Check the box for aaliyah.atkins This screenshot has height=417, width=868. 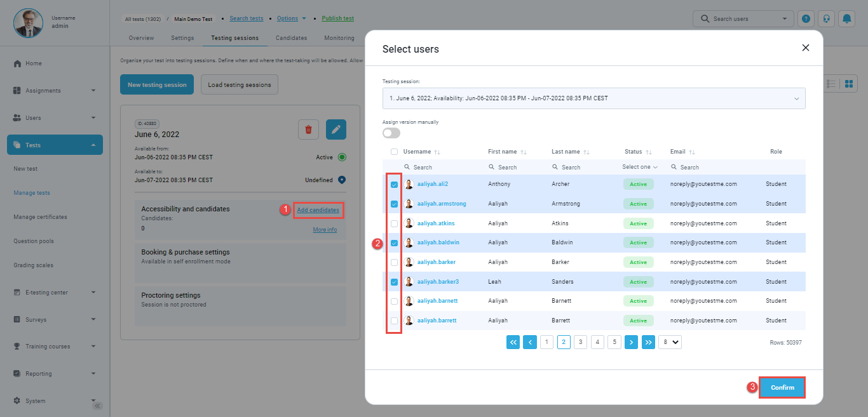395,223
